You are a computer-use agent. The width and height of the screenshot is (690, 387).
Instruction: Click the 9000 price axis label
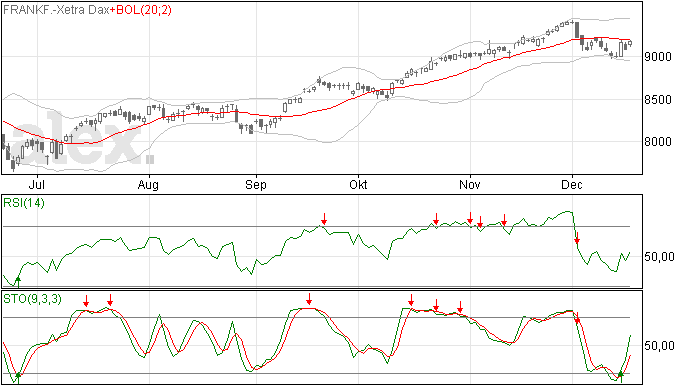(658, 57)
